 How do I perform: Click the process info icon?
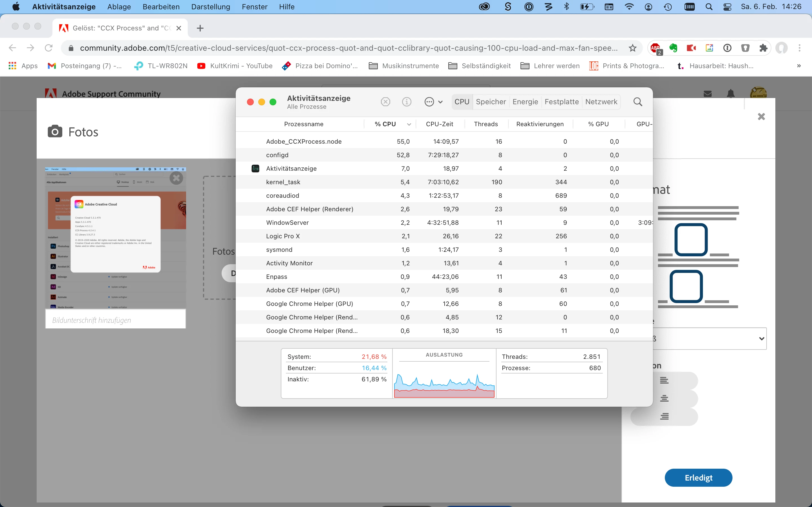pos(406,102)
